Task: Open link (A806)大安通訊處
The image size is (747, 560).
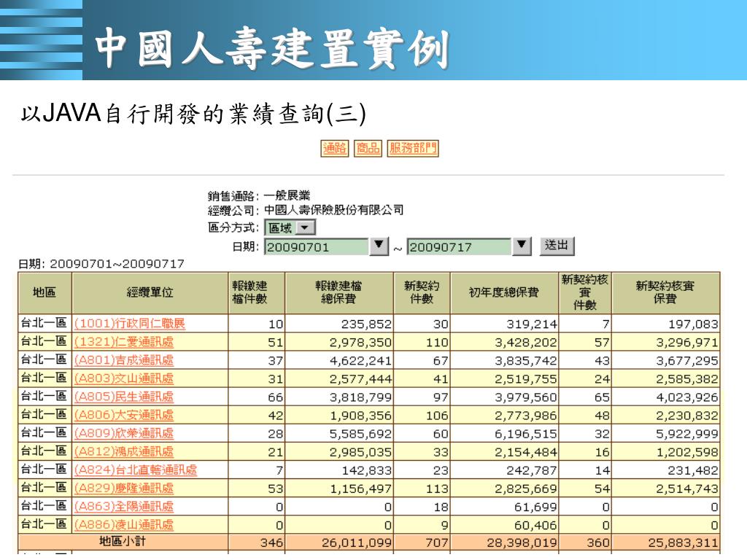Action: coord(124,415)
